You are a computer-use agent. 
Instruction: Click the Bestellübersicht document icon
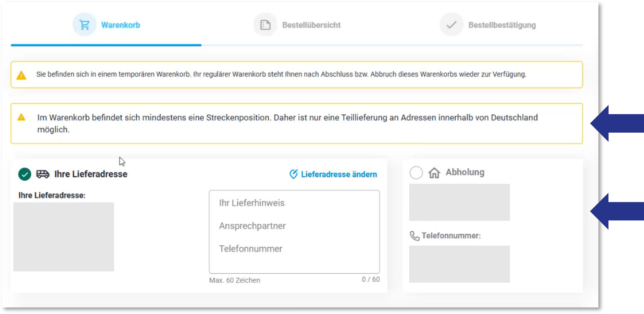pos(265,25)
